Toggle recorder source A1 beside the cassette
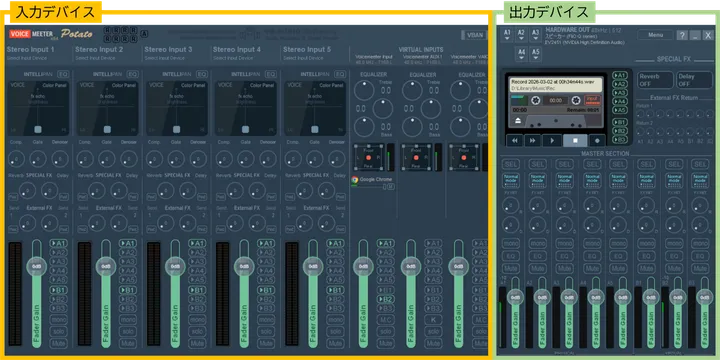Viewport: 720px width, 360px height. tap(620, 75)
